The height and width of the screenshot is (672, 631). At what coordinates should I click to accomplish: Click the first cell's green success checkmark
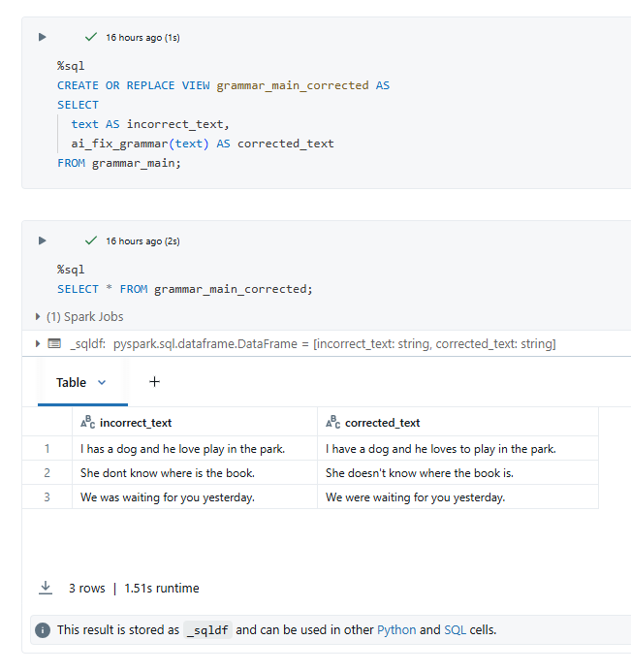click(91, 37)
